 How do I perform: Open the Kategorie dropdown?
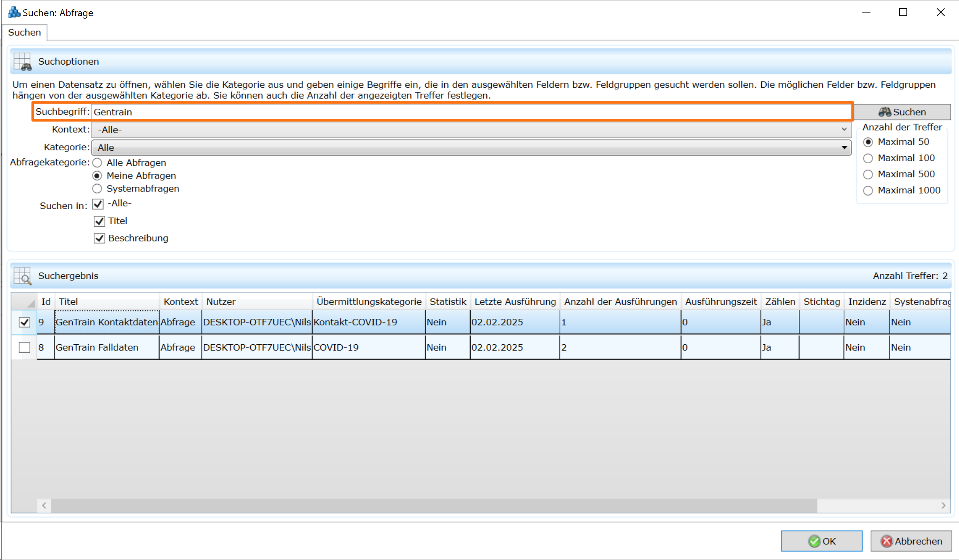845,147
